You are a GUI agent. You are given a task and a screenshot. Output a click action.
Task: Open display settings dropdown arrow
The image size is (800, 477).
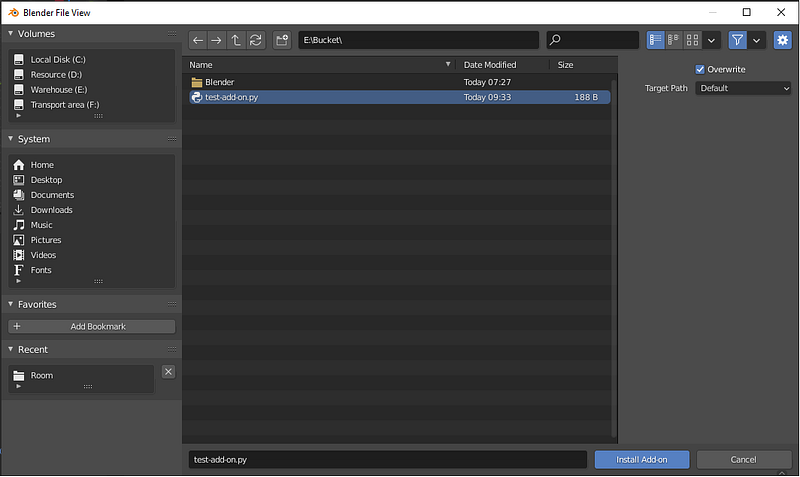tap(711, 40)
